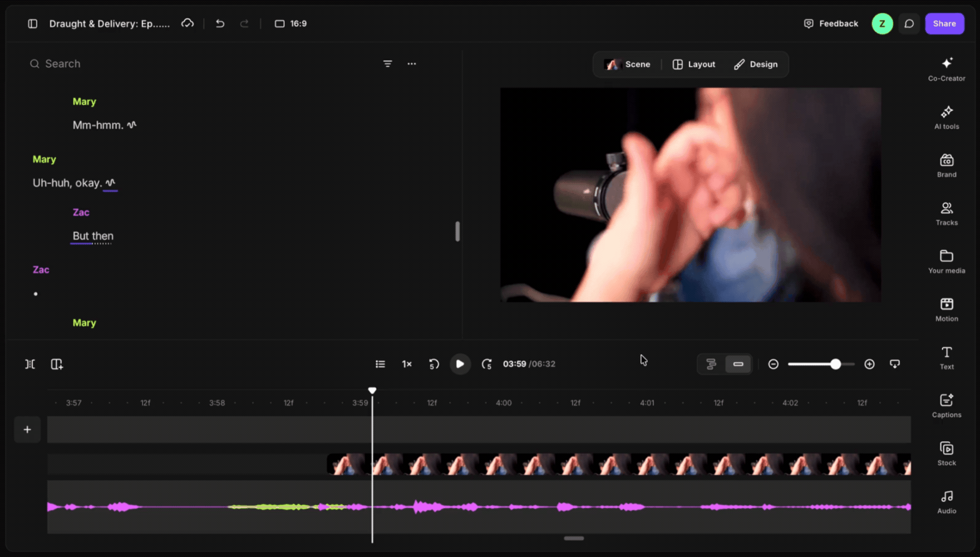The image size is (980, 557).
Task: Open the comments speech bubble icon
Action: [909, 23]
